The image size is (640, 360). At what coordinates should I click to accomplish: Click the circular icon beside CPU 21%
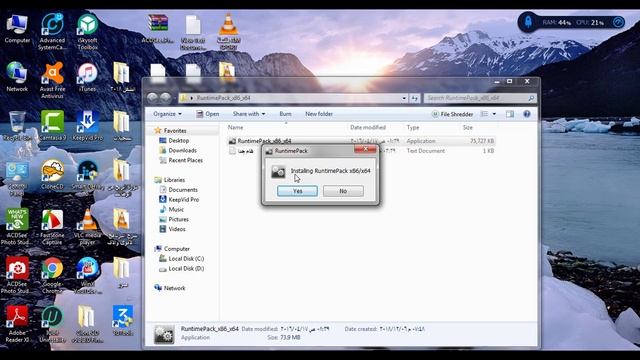point(618,22)
